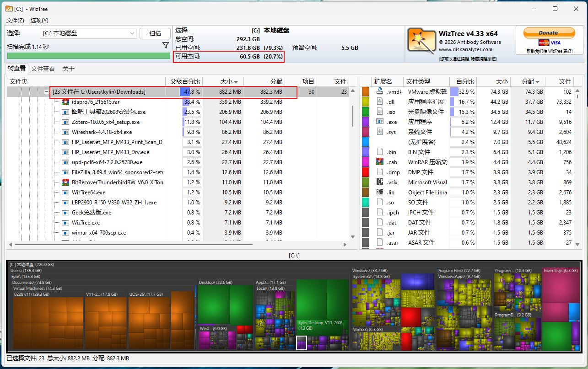
Task: Click the idapro76_215615.rar file icon
Action: tap(65, 102)
